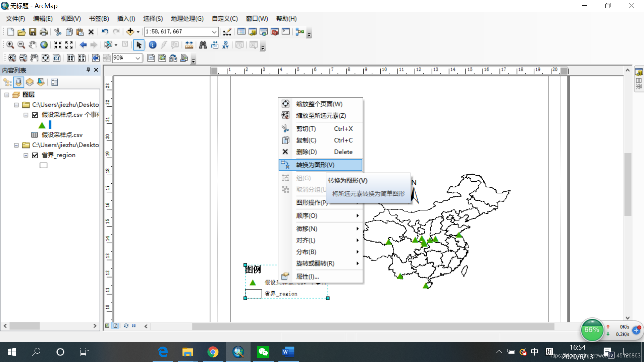This screenshot has width=644, height=362.
Task: Click 缩放整个页面(W) menu entry
Action: click(319, 104)
